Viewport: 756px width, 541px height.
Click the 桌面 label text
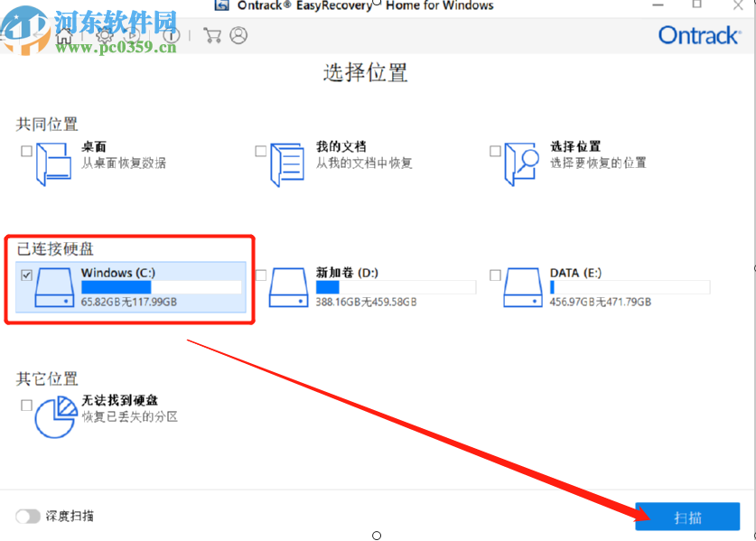click(94, 146)
